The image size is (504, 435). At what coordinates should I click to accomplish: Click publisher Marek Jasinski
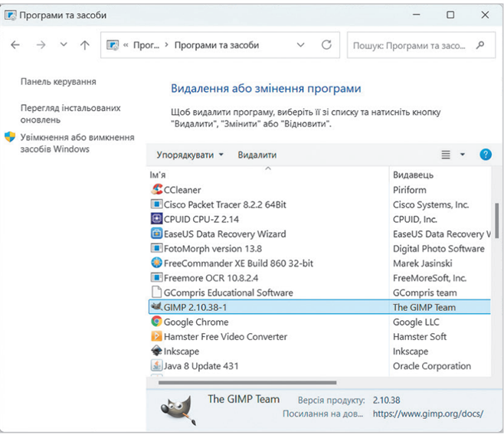(422, 263)
